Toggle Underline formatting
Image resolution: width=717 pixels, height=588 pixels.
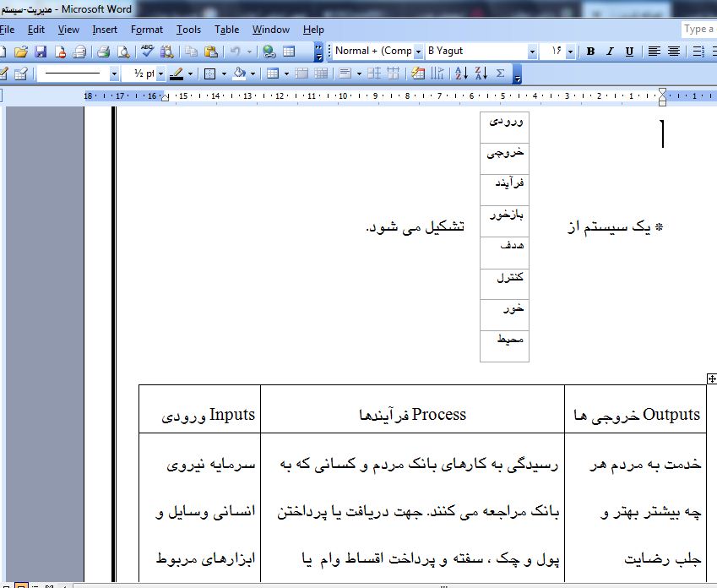click(x=627, y=52)
